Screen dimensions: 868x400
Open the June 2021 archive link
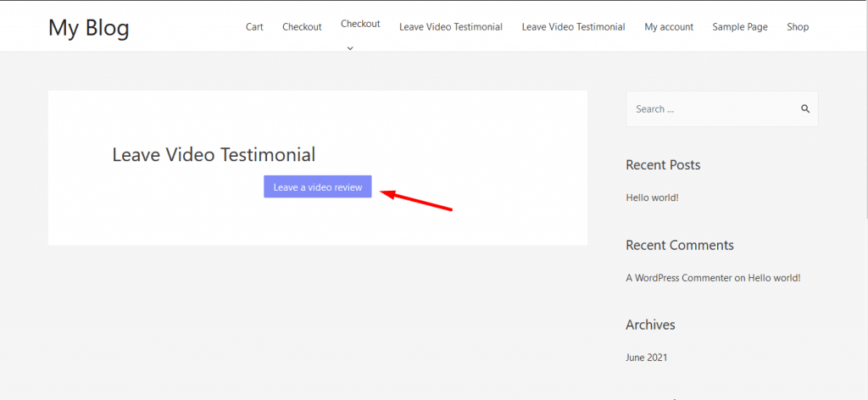pos(647,358)
